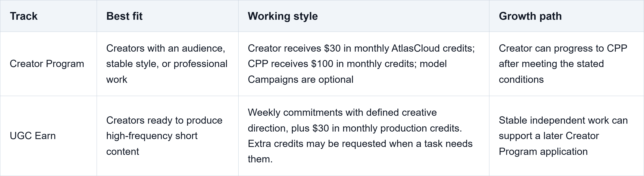Click the Creators with an audience cell

tap(167, 64)
